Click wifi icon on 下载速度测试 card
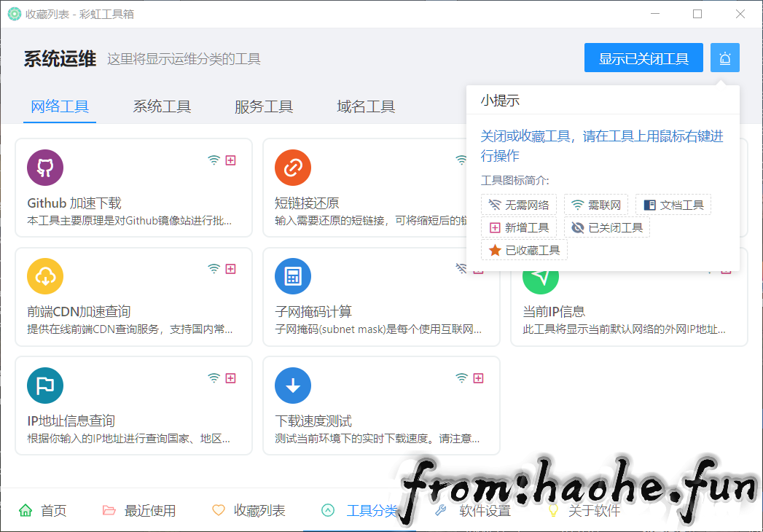 click(x=461, y=378)
